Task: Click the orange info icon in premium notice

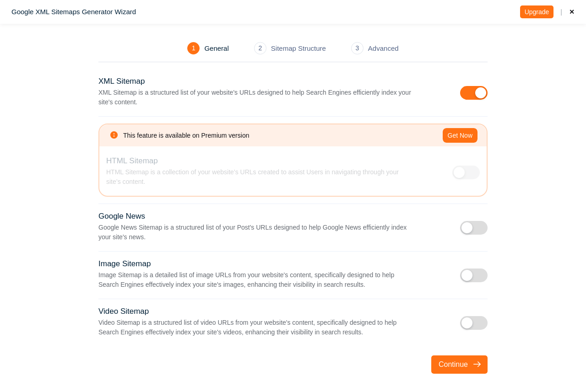Action: point(114,135)
